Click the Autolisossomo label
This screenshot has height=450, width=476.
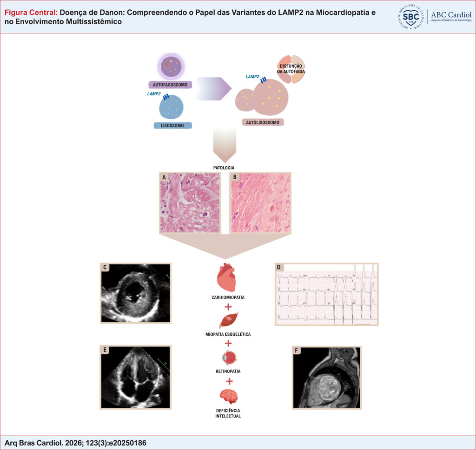(x=263, y=123)
